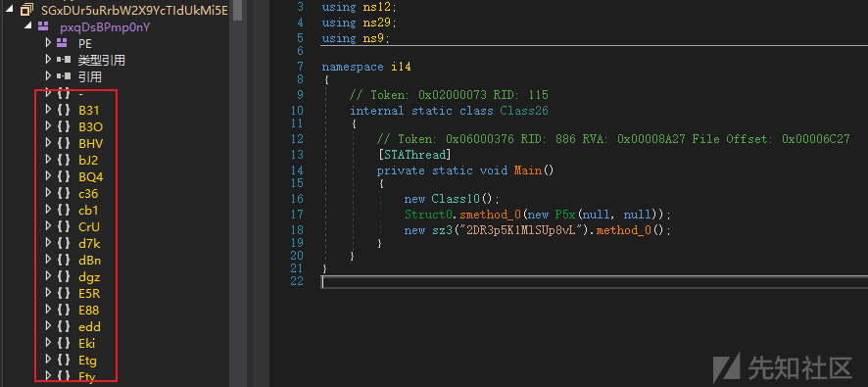Expand the 引用 node arrow
The height and width of the screenshot is (387, 868).
coord(48,76)
